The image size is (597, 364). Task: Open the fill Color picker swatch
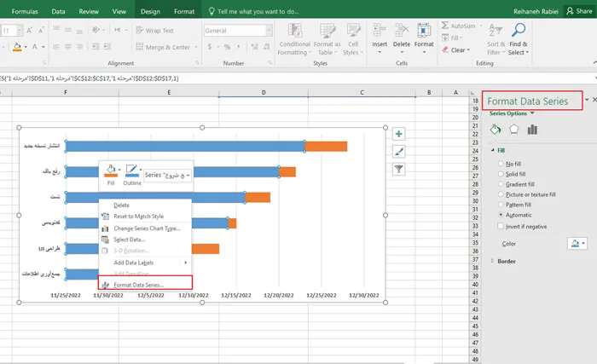[x=576, y=244]
